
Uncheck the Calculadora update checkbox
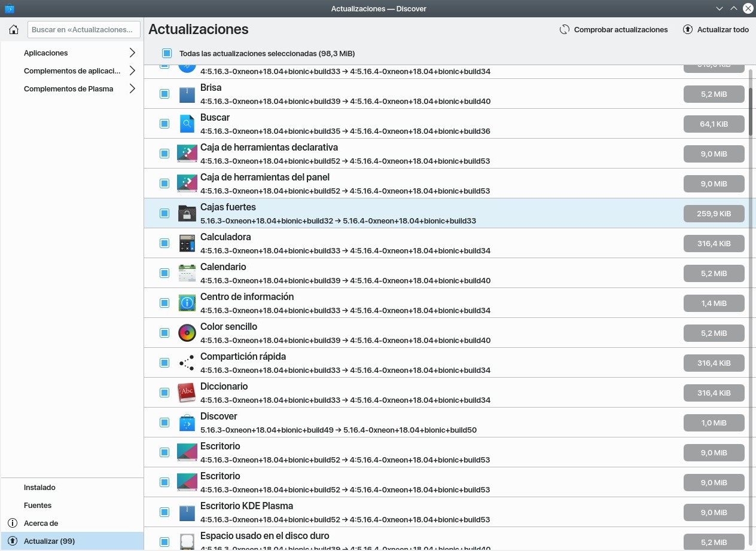tap(164, 243)
